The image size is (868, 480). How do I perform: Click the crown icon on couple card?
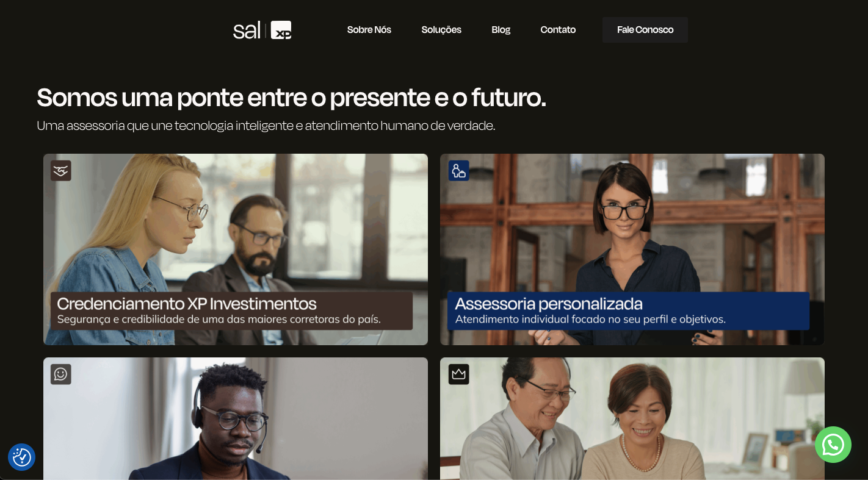pyautogui.click(x=458, y=374)
